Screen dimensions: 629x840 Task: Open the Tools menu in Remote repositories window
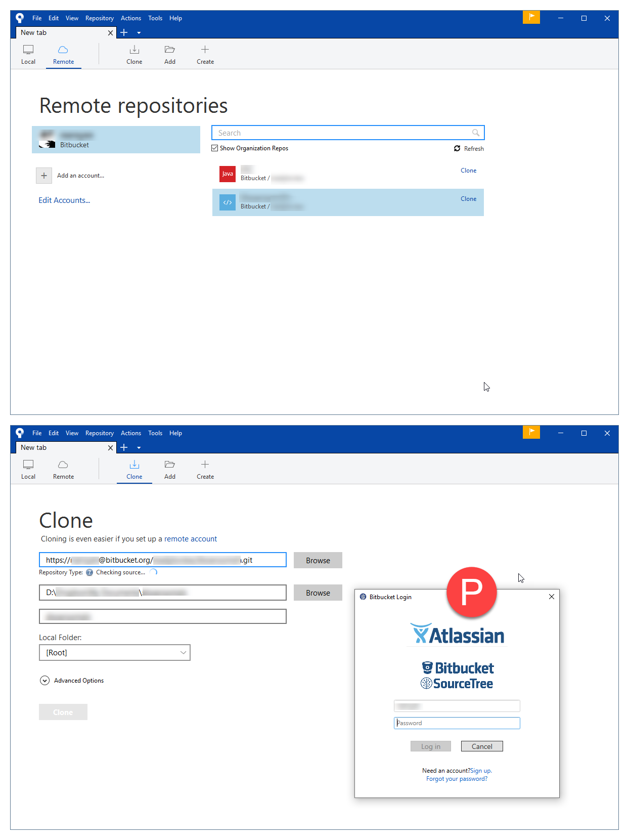(155, 18)
